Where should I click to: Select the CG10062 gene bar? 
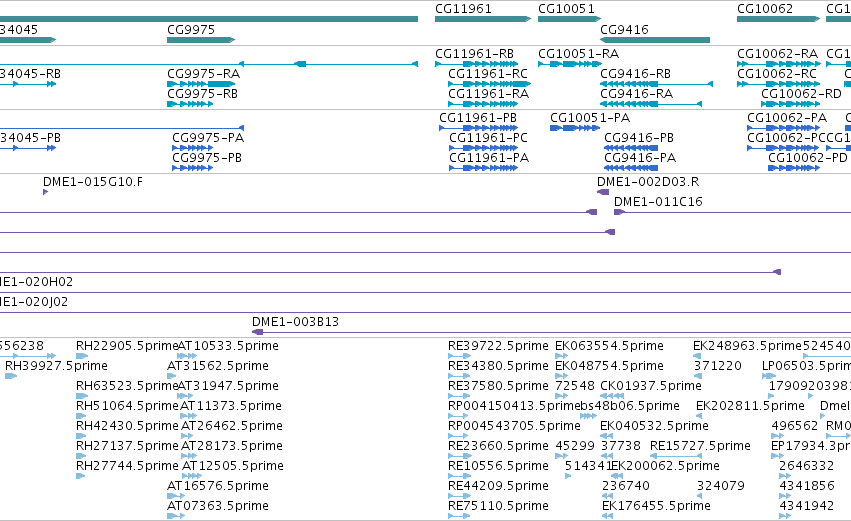pos(778,19)
